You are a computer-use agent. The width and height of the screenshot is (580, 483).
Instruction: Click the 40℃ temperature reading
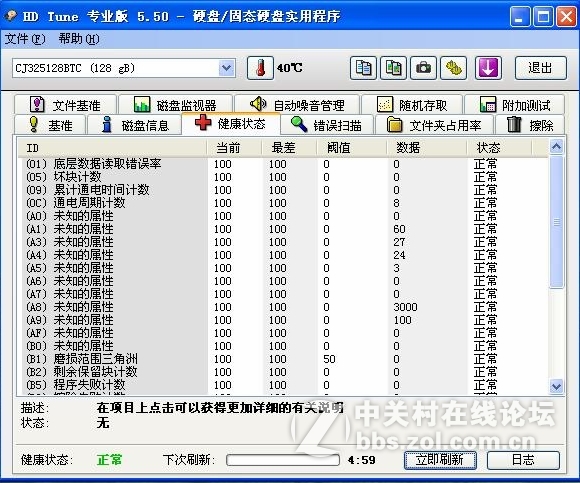point(290,68)
